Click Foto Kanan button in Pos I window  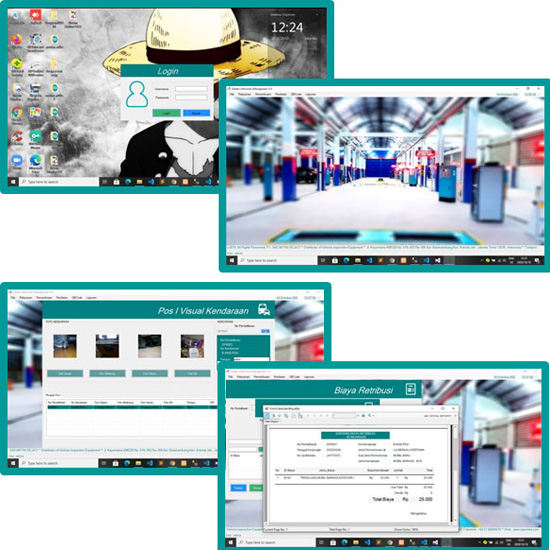tap(150, 374)
